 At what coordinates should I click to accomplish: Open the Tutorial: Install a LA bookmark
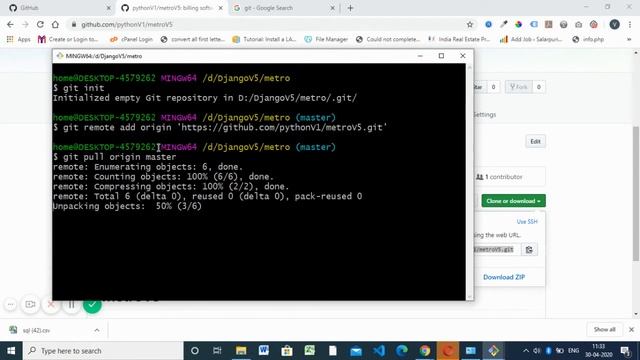(264, 39)
